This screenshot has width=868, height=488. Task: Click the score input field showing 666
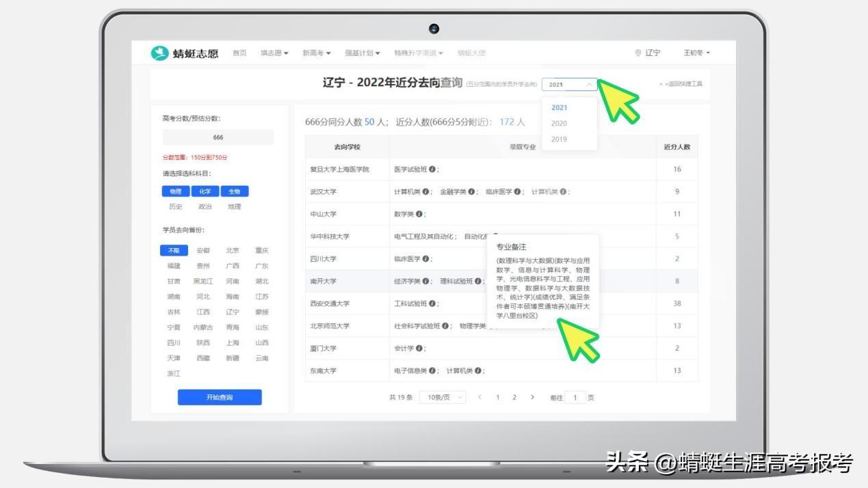pyautogui.click(x=218, y=137)
